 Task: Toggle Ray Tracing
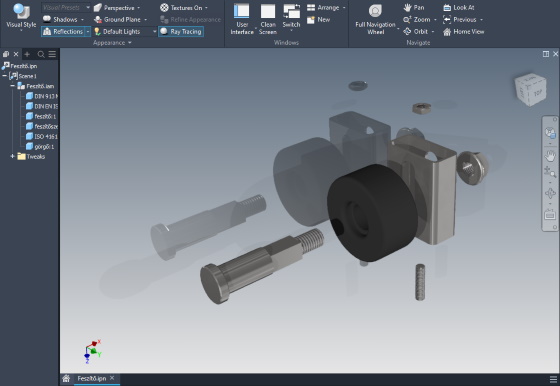[181, 32]
